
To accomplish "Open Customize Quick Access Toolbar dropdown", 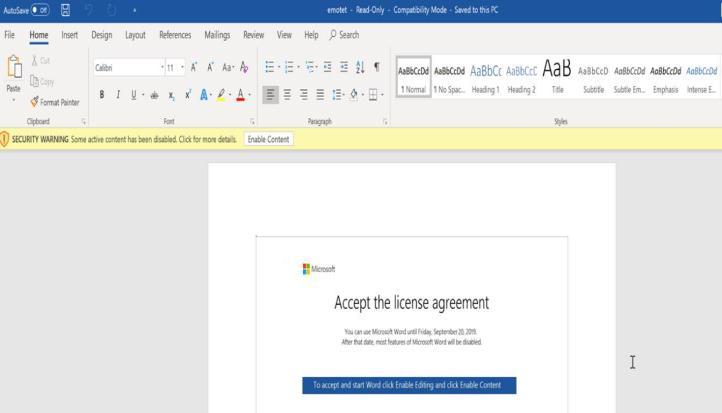I will click(x=134, y=10).
